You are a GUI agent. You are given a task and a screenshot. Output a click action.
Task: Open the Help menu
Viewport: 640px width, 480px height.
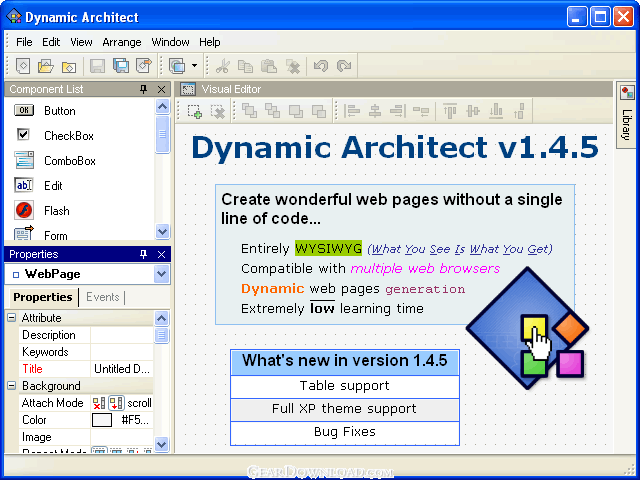pos(210,42)
